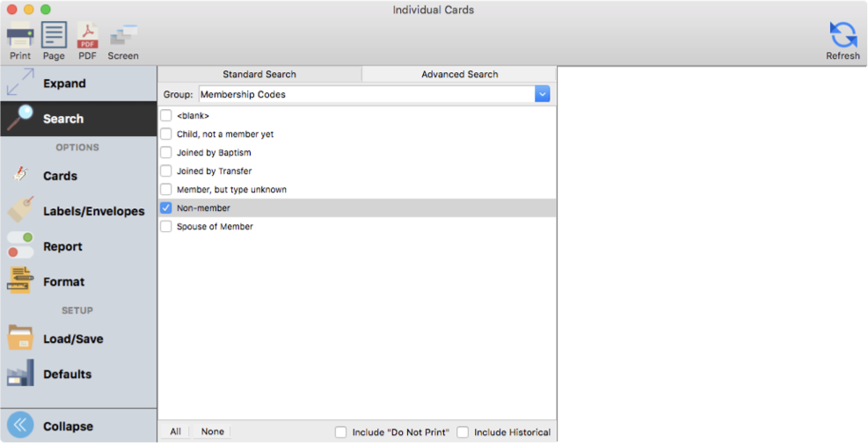The height and width of the screenshot is (443, 868).
Task: Open Load/Save setup in the sidebar
Action: tap(72, 339)
